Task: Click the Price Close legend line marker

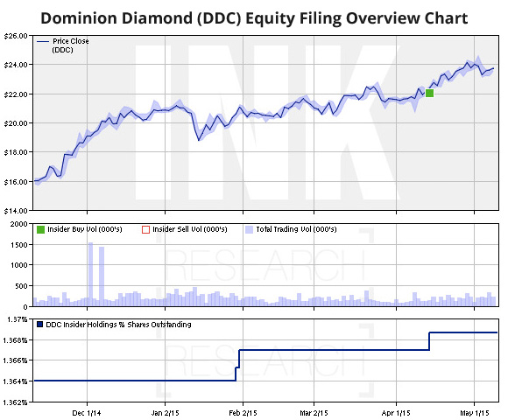Action: (x=42, y=41)
